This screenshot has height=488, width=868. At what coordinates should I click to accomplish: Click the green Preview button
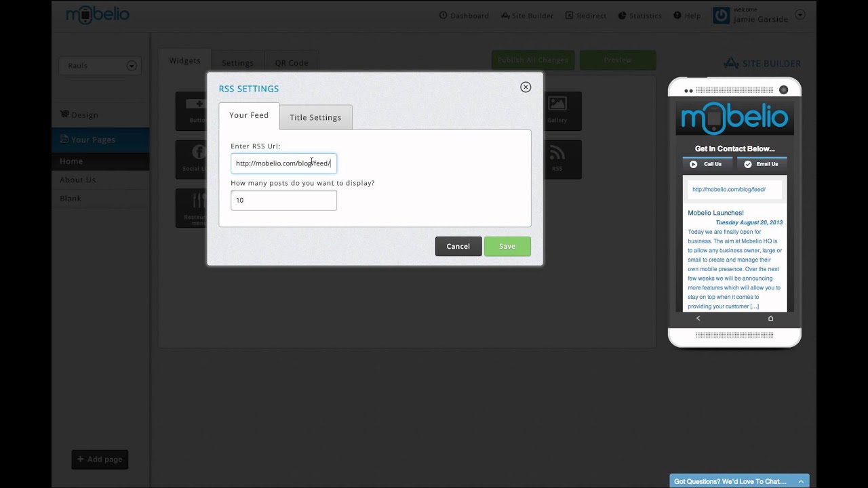pyautogui.click(x=618, y=60)
